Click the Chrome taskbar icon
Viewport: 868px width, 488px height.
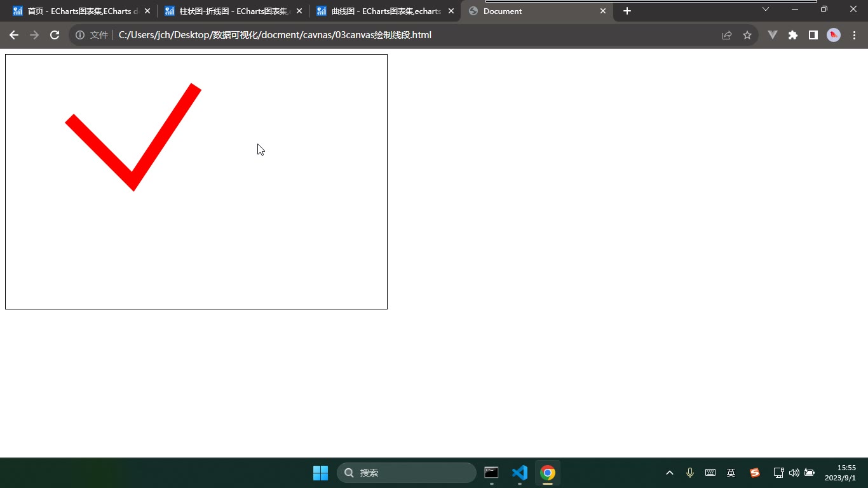(548, 473)
